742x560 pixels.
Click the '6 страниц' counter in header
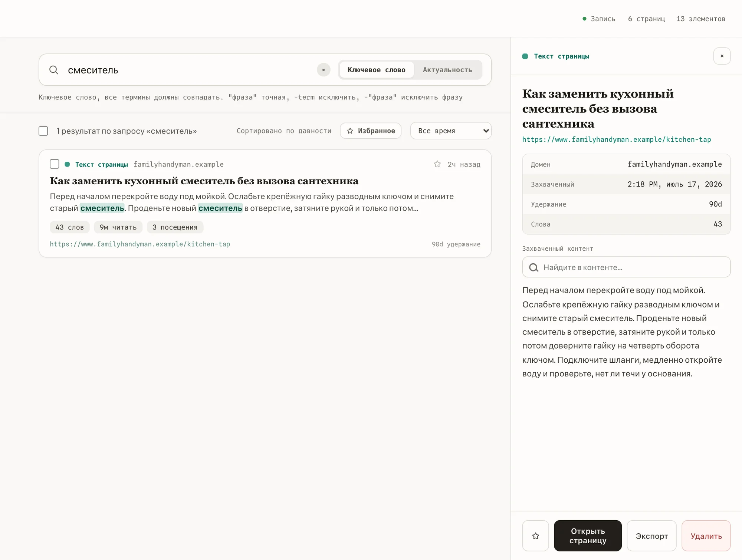coord(646,19)
